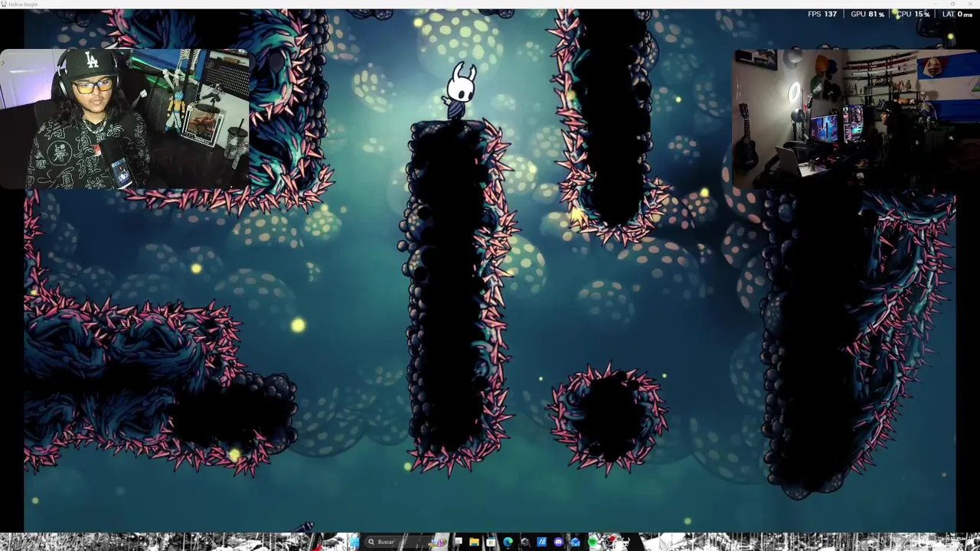Switch to the recording app with red dot
The height and width of the screenshot is (551, 980).
pyautogui.click(x=609, y=542)
